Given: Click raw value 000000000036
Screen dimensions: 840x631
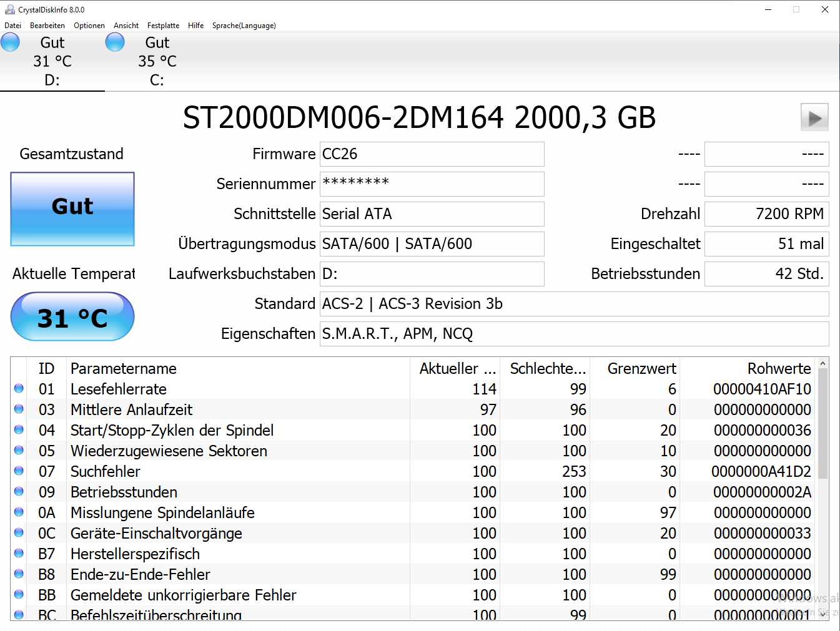Looking at the screenshot, I should [762, 430].
